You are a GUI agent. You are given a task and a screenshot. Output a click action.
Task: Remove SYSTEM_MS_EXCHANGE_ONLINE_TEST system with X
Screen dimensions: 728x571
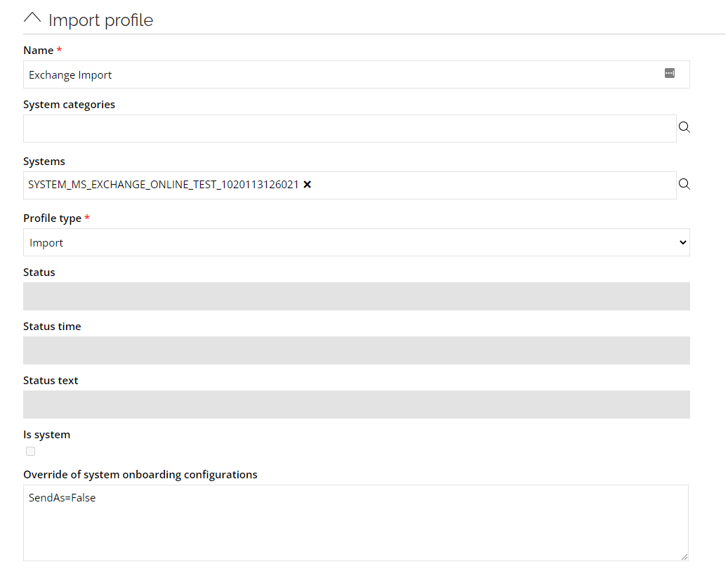pyautogui.click(x=307, y=185)
